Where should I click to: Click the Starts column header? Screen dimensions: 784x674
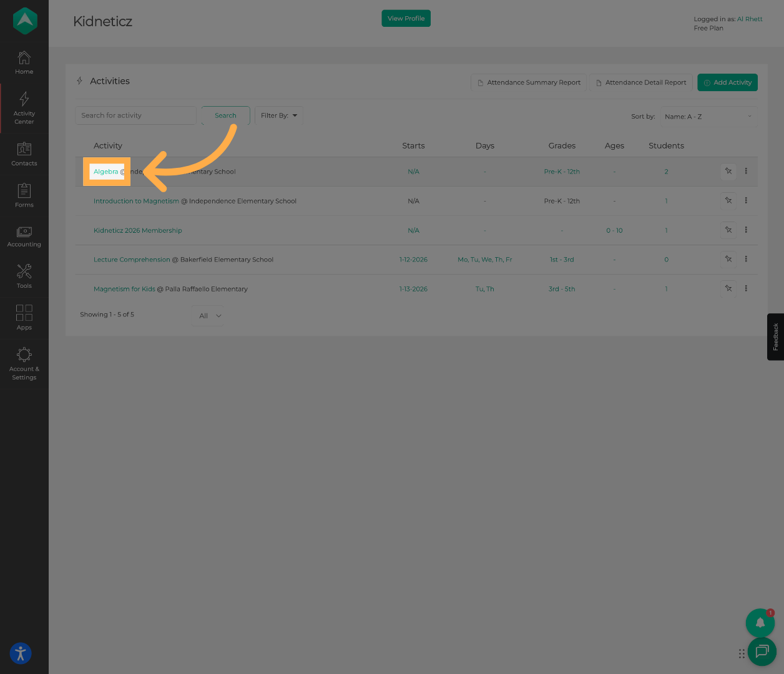click(x=413, y=145)
